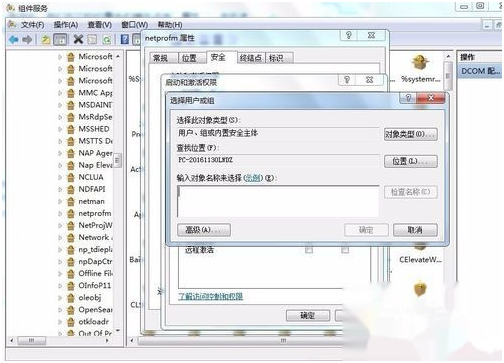Viewport: 504px width, 363px height.
Task: Click the black X delete toolbar icon
Action: point(78,40)
